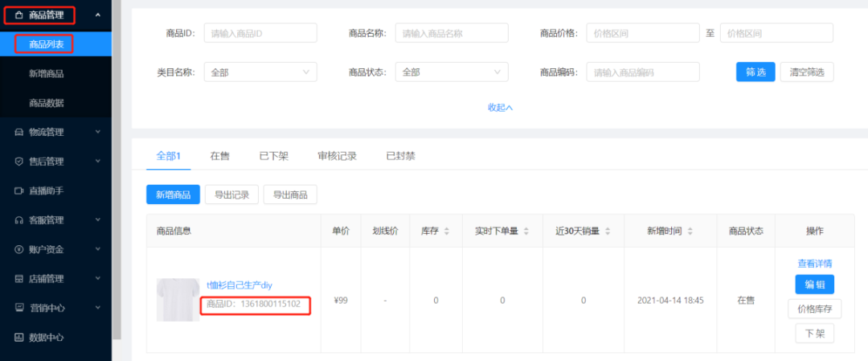Expand the 客服管理 menu chevron
Viewport: 868px width, 361px height.
[x=98, y=220]
